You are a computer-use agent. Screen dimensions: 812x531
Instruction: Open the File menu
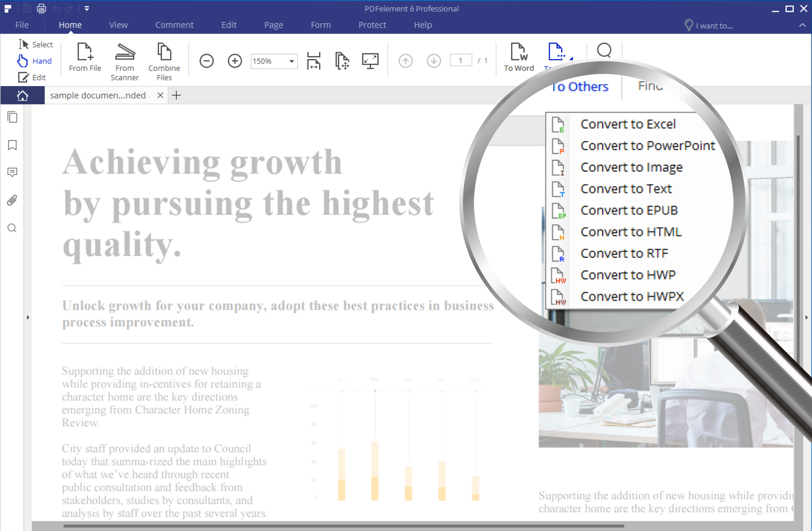coord(22,25)
